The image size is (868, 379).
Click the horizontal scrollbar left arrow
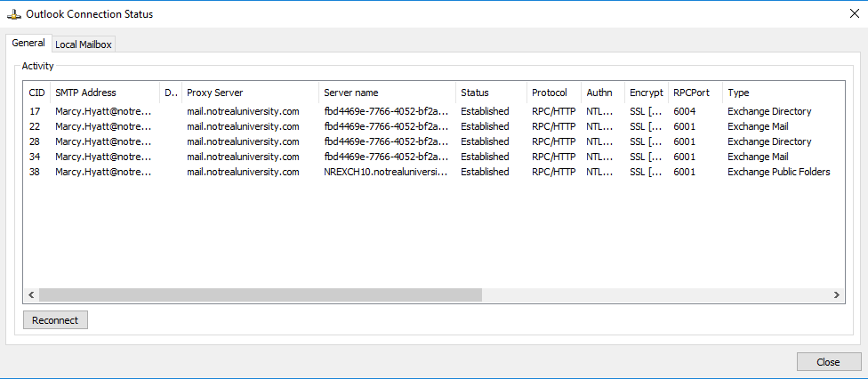coord(31,294)
